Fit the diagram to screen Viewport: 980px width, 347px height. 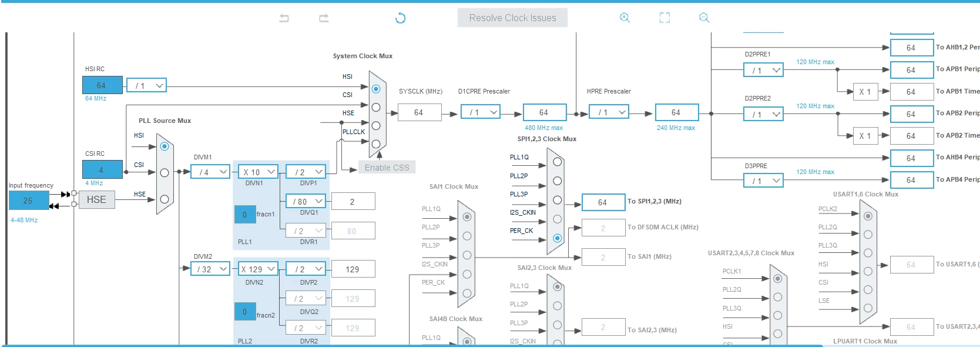(664, 18)
